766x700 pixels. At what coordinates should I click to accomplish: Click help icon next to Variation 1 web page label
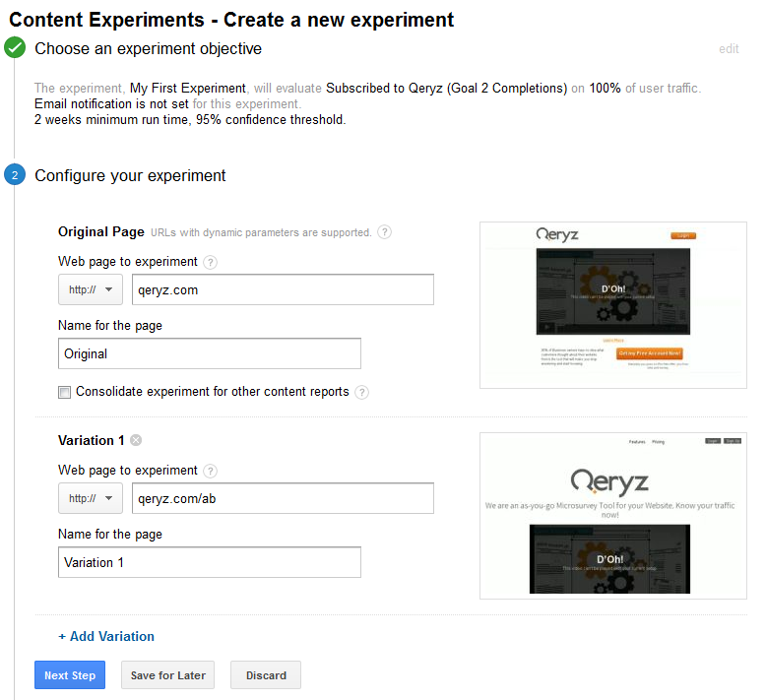tap(211, 472)
